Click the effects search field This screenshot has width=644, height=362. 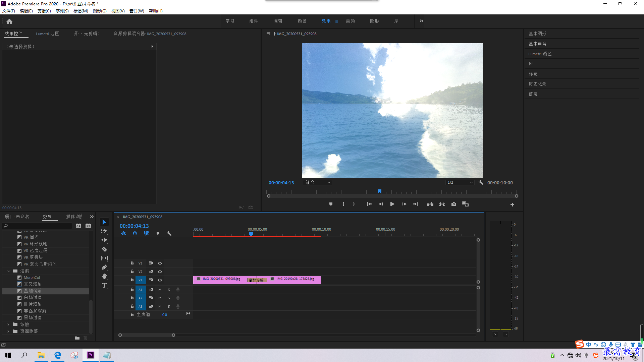pyautogui.click(x=38, y=226)
